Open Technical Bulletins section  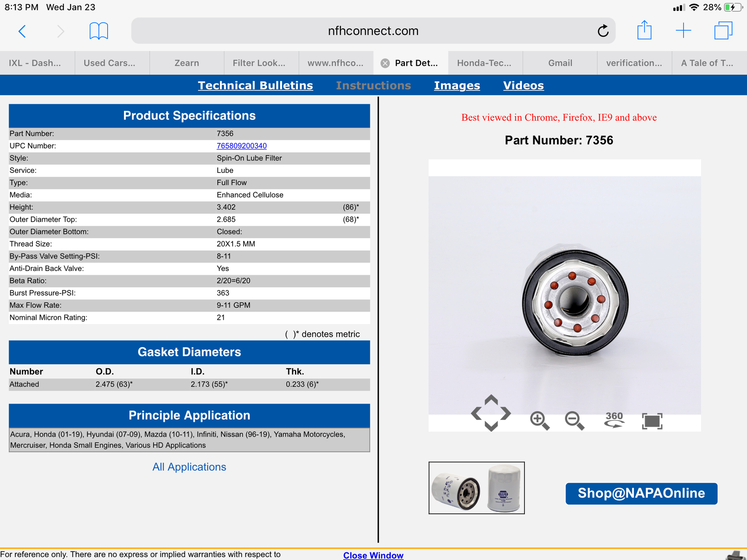(255, 85)
